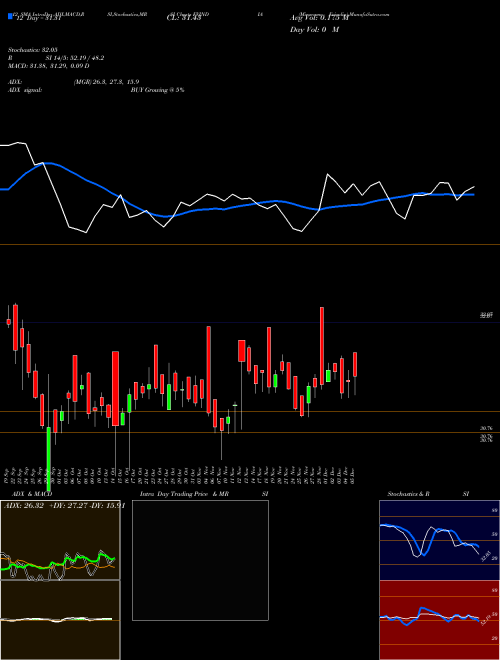Click the 'SI 14/3: 52.19 / 48.2' value
The image size is (500, 660).
(75, 58)
